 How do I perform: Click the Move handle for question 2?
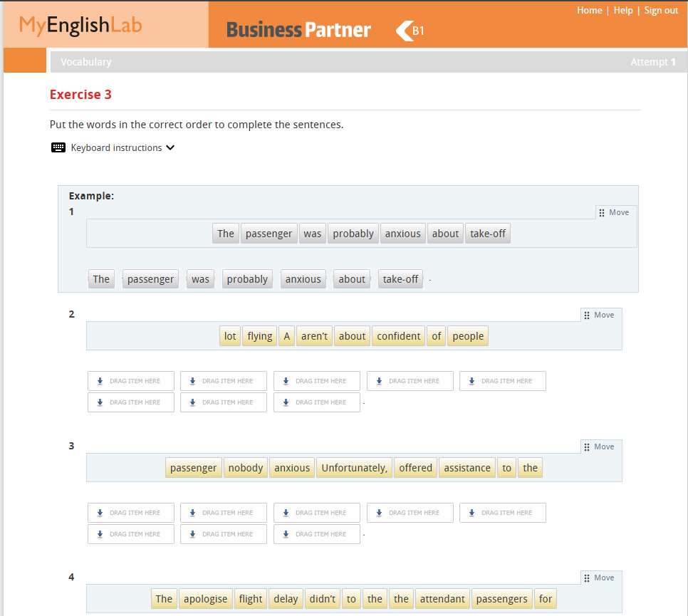598,315
